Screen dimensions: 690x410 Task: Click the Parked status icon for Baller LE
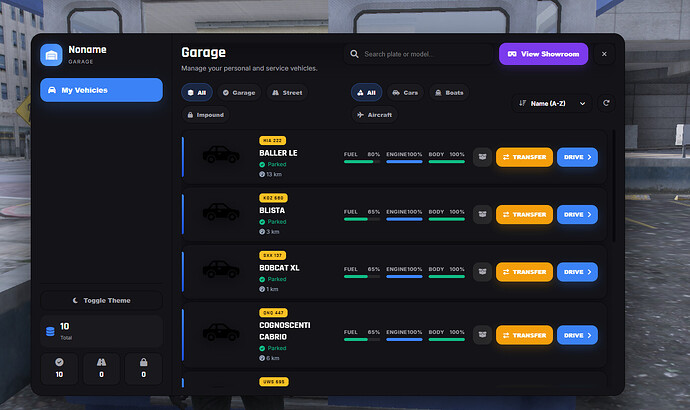262,165
